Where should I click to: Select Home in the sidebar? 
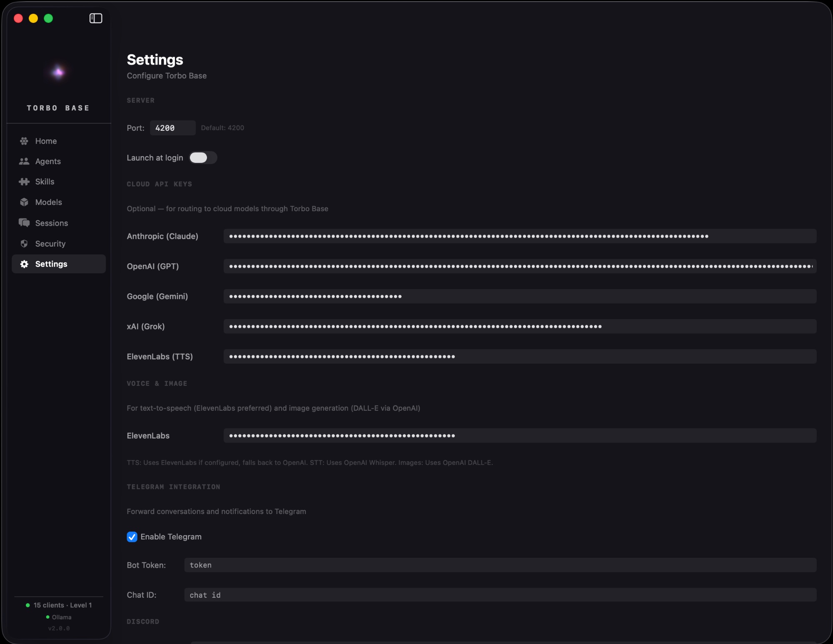click(46, 141)
